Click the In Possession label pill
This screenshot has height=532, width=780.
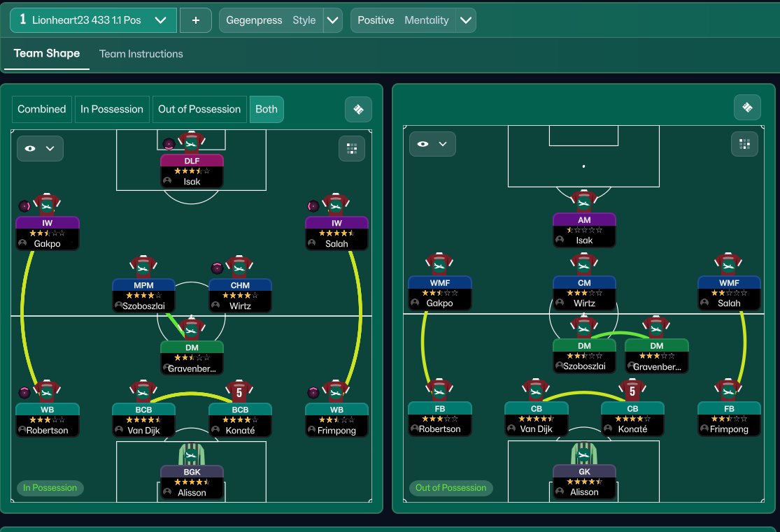50,488
